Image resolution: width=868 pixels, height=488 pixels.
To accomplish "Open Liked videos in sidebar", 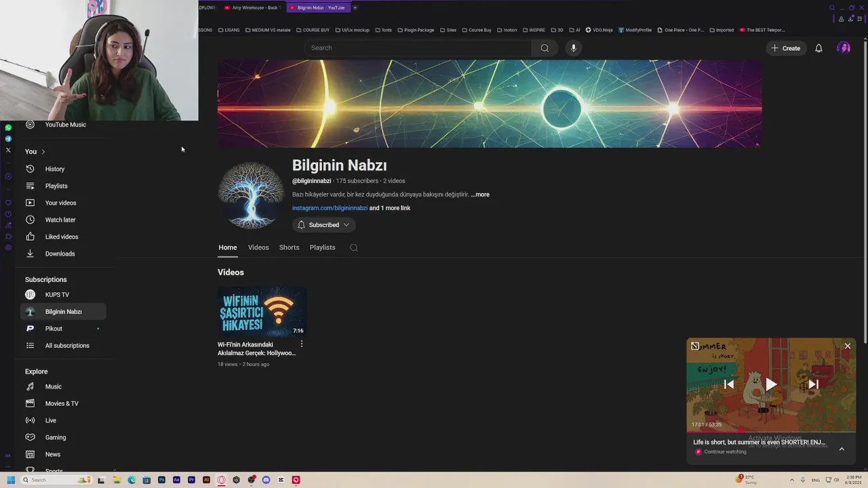I will (62, 237).
